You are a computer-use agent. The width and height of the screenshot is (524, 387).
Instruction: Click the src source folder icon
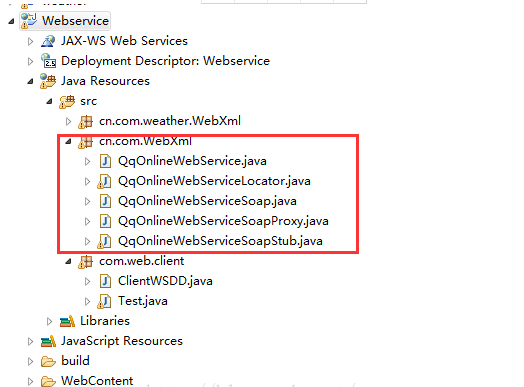67,102
